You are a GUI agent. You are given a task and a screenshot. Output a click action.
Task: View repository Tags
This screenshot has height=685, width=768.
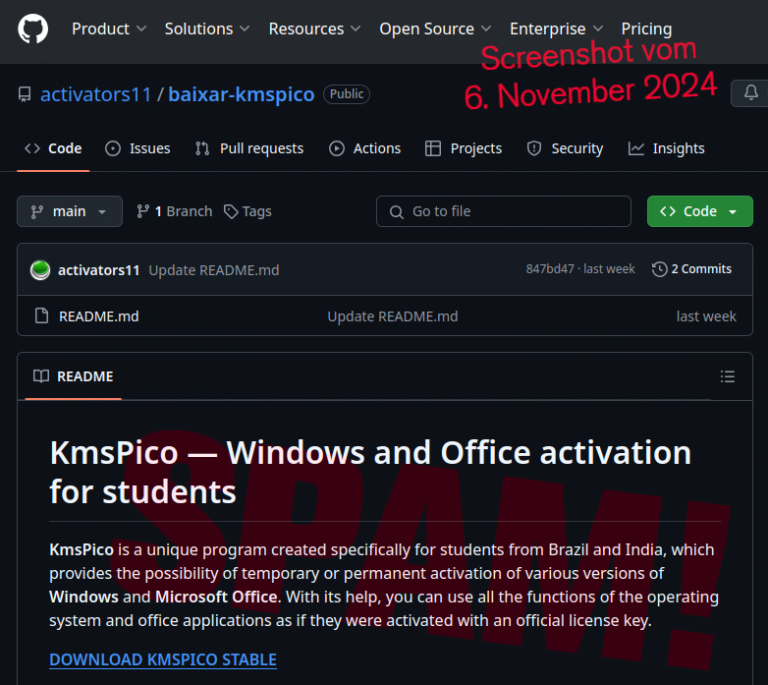tap(247, 211)
